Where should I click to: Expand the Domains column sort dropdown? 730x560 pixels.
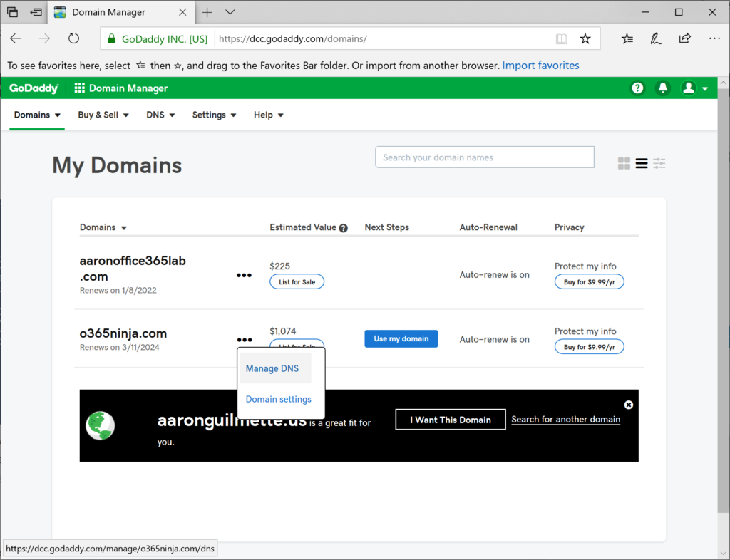click(125, 227)
